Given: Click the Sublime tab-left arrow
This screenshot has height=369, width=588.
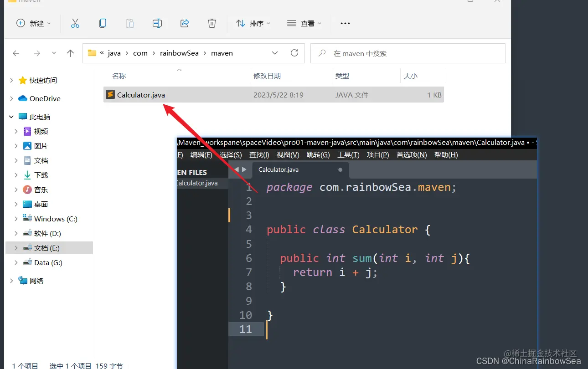Looking at the screenshot, I should click(x=237, y=169).
